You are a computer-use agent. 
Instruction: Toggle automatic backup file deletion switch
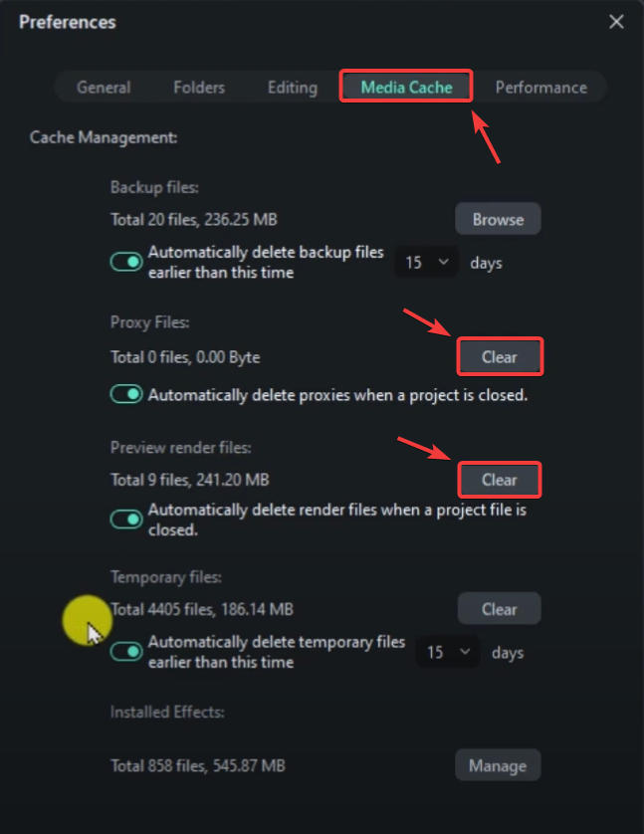[x=126, y=262]
